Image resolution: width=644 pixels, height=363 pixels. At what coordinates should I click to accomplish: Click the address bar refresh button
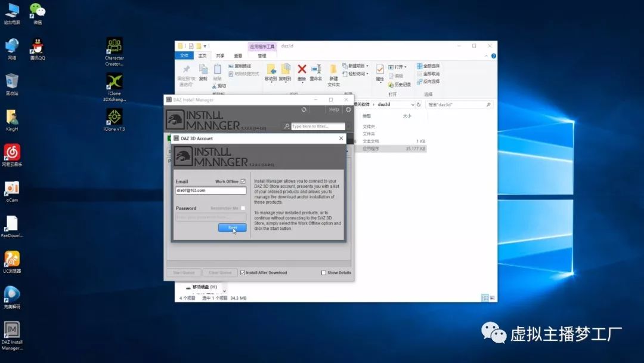pos(419,105)
